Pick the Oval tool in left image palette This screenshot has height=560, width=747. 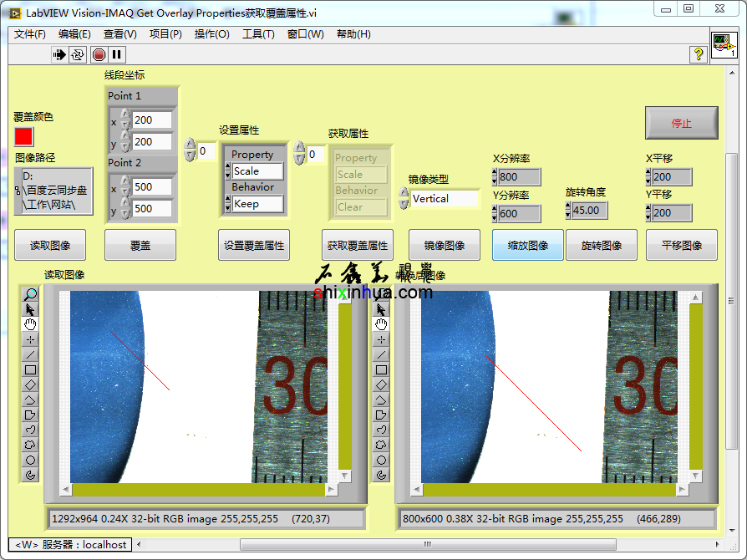[30, 460]
